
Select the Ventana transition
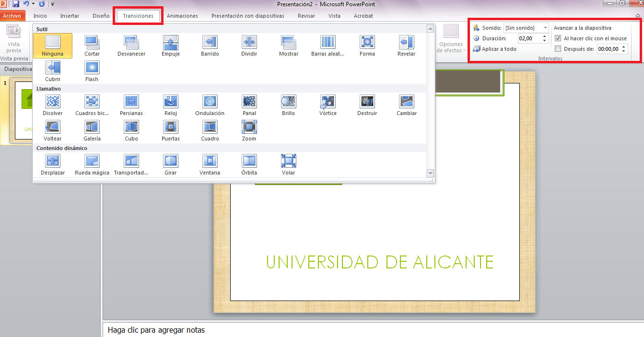(x=210, y=164)
